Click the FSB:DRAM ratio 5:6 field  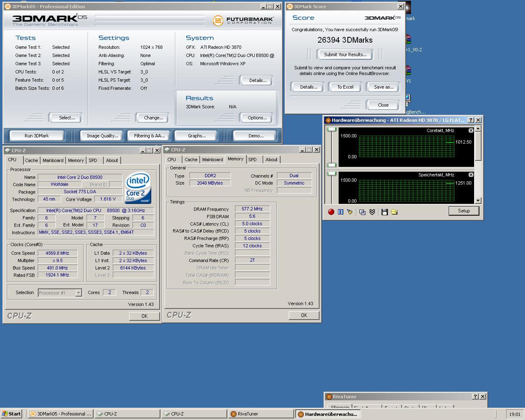(252, 217)
